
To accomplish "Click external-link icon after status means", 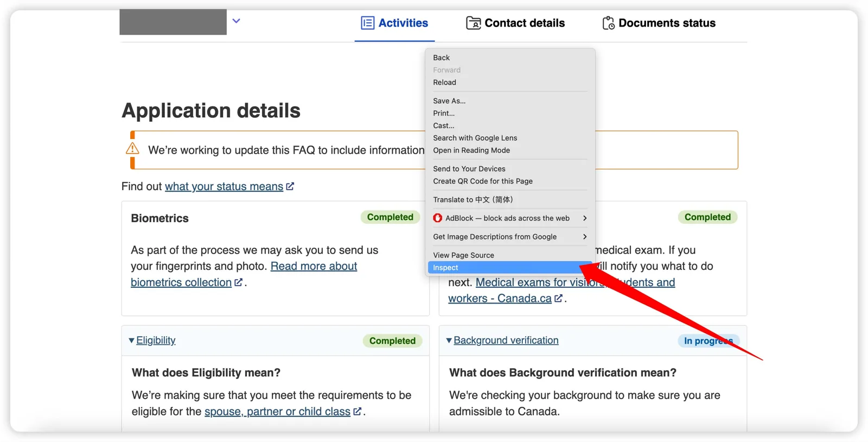I will point(290,186).
